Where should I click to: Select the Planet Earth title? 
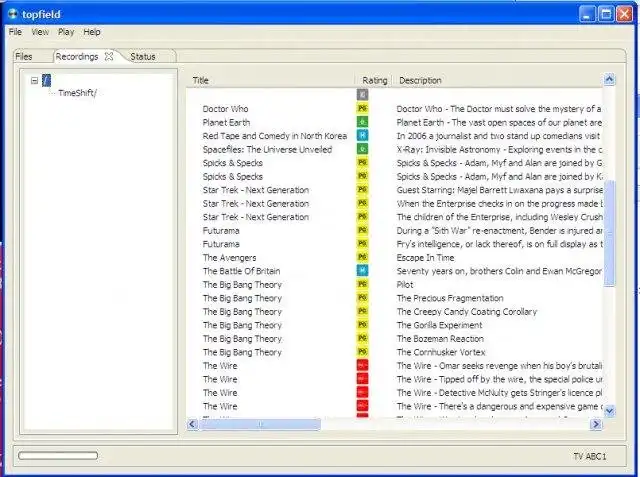click(226, 122)
